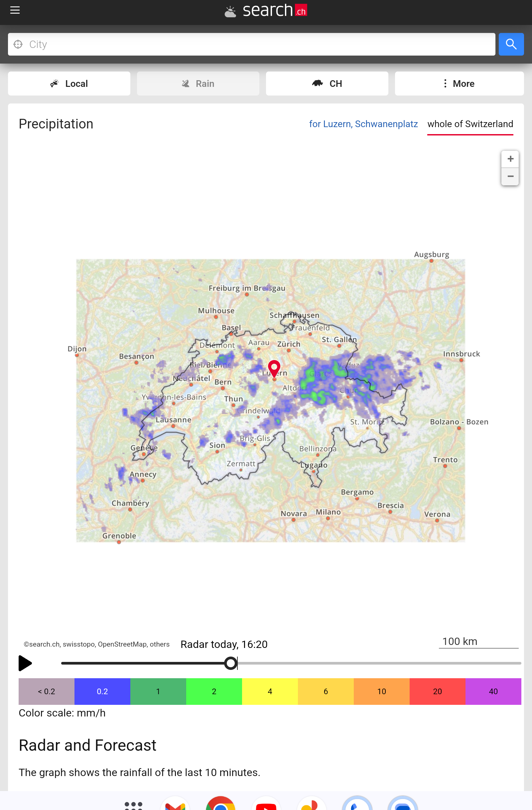Open the app drawer dots icon
Viewport: 532px width, 810px height.
coord(133,805)
